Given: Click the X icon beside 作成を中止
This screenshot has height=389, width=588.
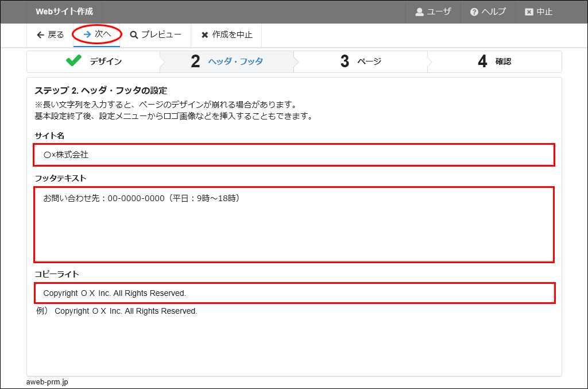Looking at the screenshot, I should coord(205,35).
